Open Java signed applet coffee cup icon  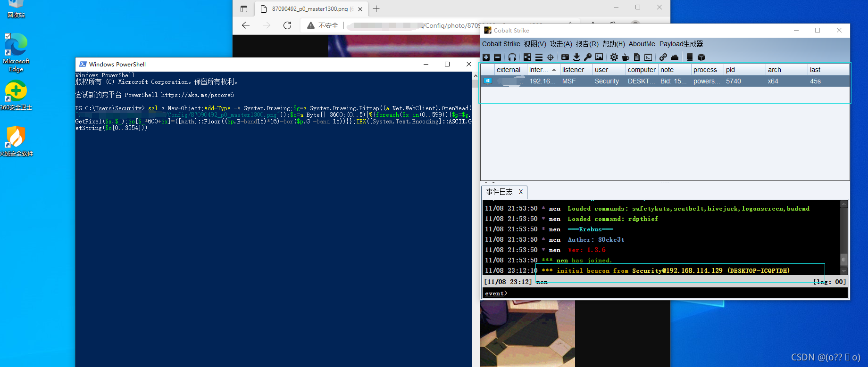[x=626, y=57]
